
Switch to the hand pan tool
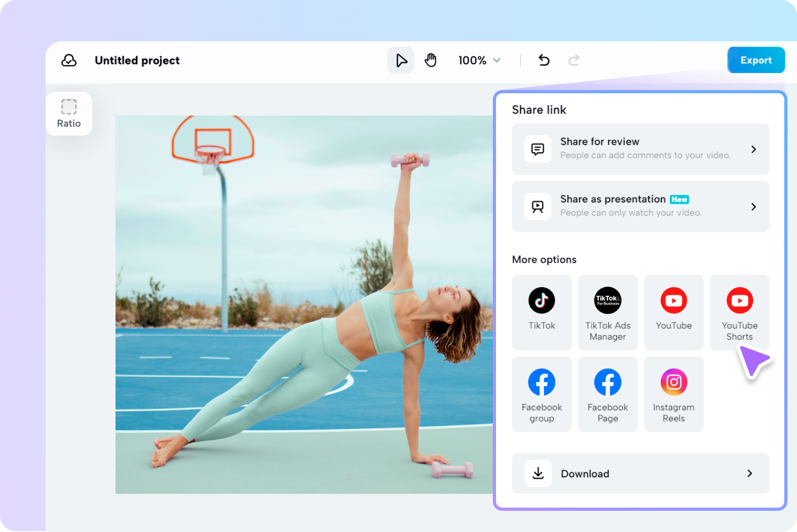[431, 60]
